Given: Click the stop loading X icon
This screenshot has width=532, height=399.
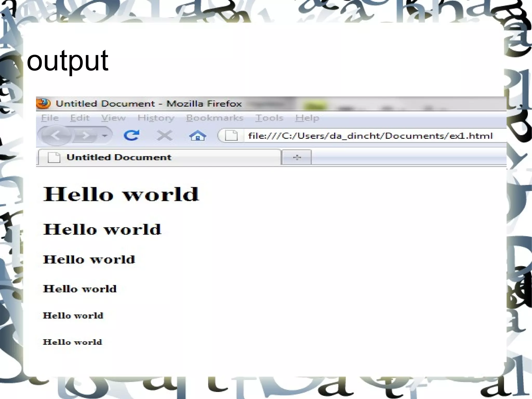Looking at the screenshot, I should (x=164, y=135).
